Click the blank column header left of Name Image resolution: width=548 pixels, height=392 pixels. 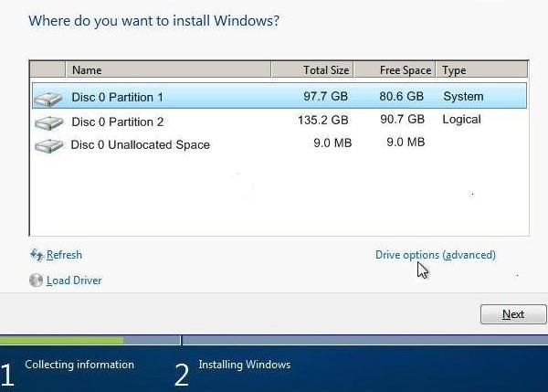[x=47, y=69]
